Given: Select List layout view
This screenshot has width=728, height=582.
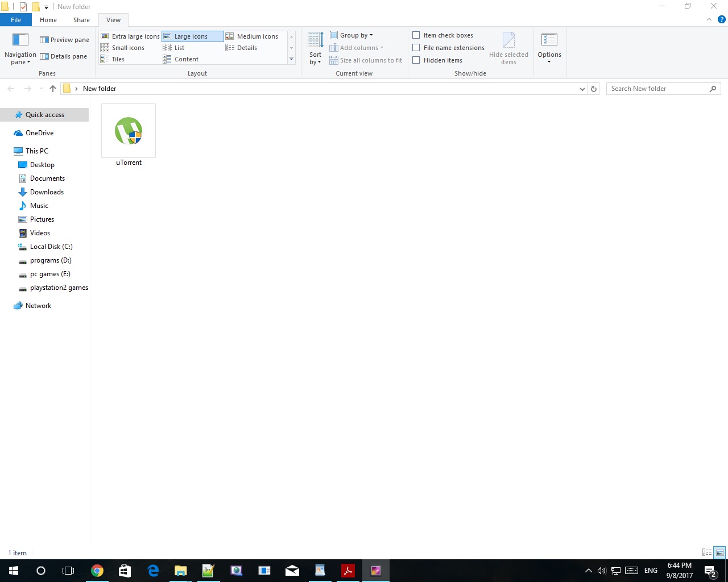Looking at the screenshot, I should pyautogui.click(x=174, y=48).
